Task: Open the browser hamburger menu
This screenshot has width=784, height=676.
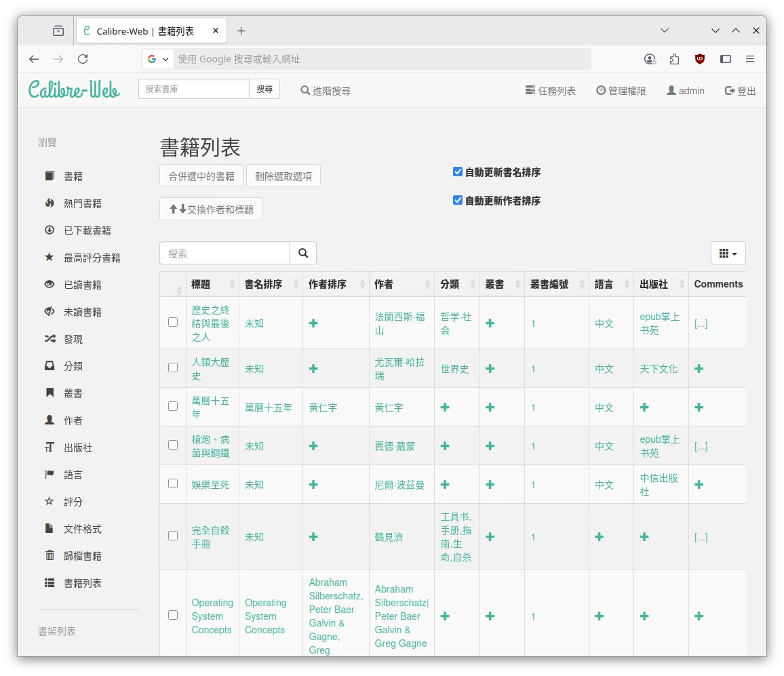Action: click(750, 59)
